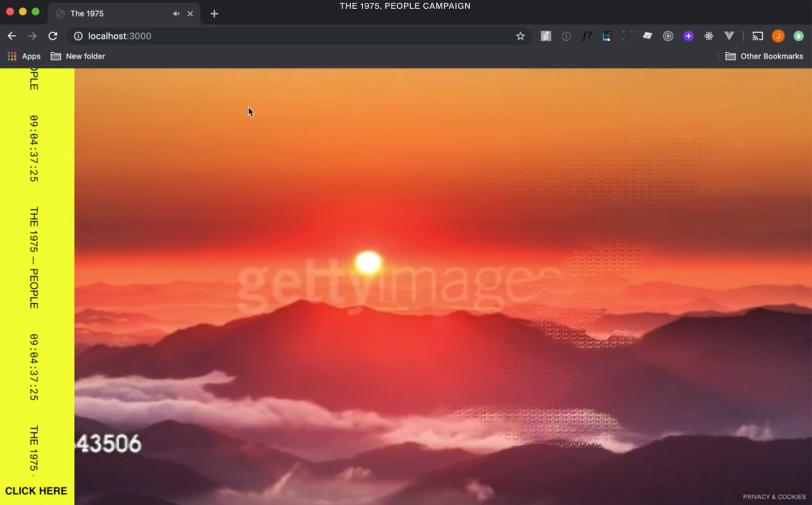Click the CLICK HERE button
812x505 pixels.
coord(36,491)
